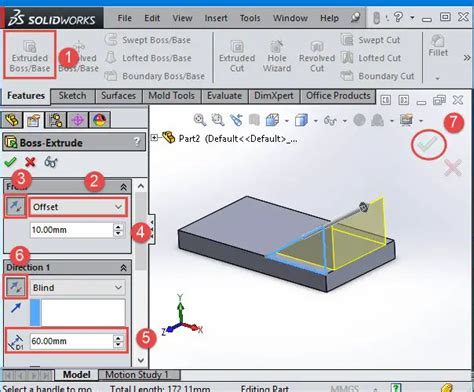Open the Edit menu
Screen dimensions: 474x392
coord(152,18)
